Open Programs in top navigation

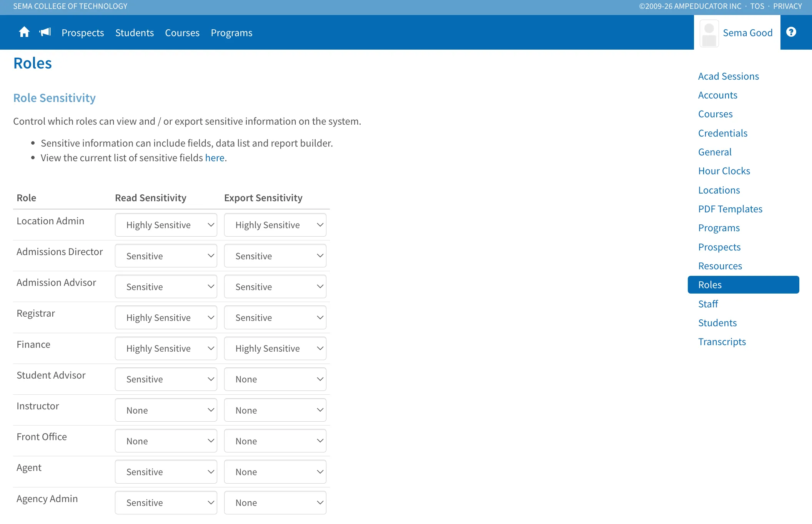point(231,33)
